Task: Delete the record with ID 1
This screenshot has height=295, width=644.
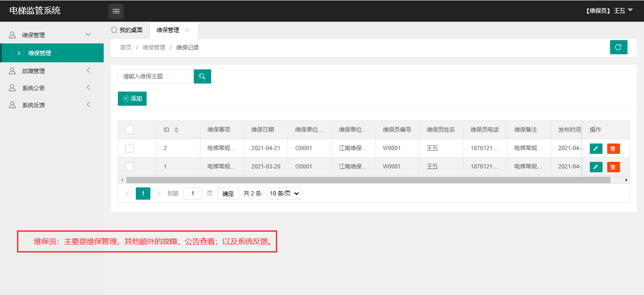Action: pyautogui.click(x=613, y=167)
